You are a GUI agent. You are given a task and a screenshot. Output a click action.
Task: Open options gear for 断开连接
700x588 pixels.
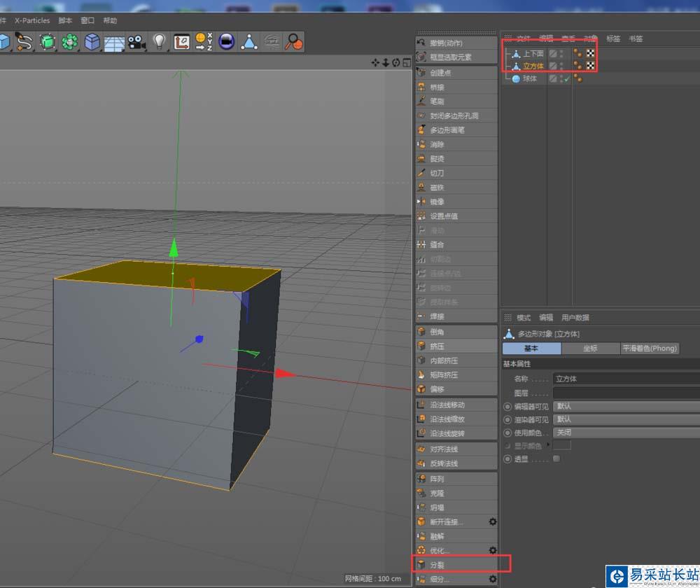[x=492, y=522]
